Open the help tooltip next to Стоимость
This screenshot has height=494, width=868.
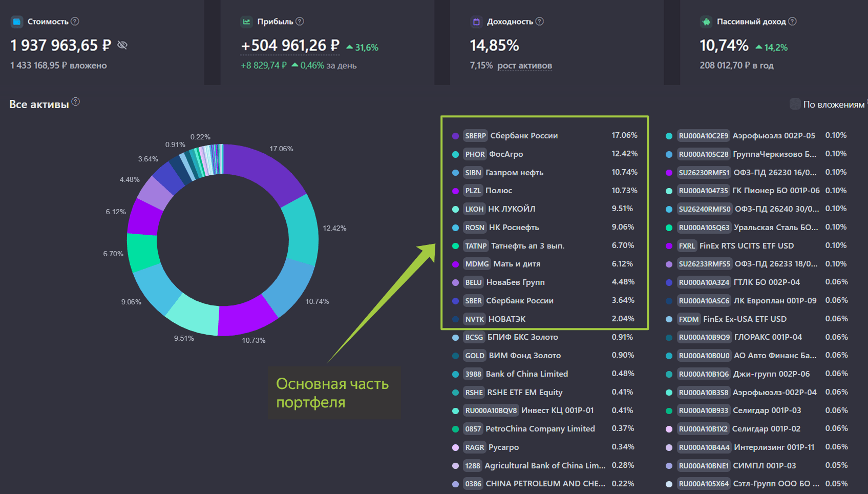click(x=75, y=22)
